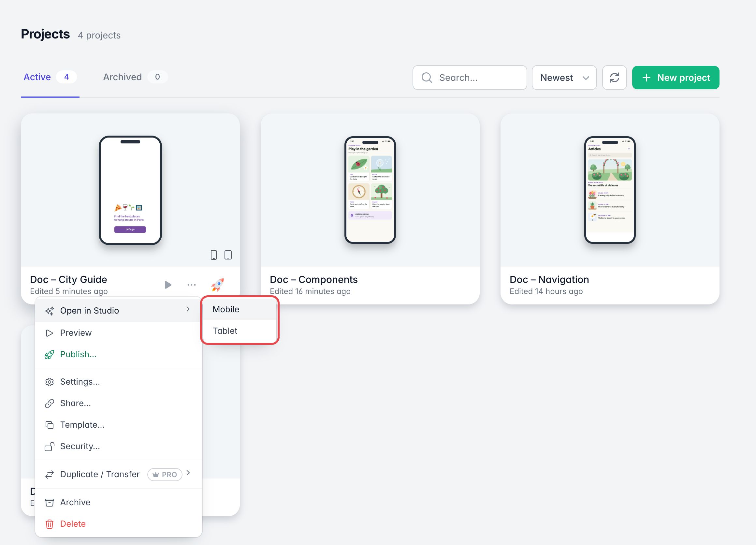Click the copy icon beside Template
Image resolution: width=756 pixels, height=545 pixels.
tap(49, 425)
